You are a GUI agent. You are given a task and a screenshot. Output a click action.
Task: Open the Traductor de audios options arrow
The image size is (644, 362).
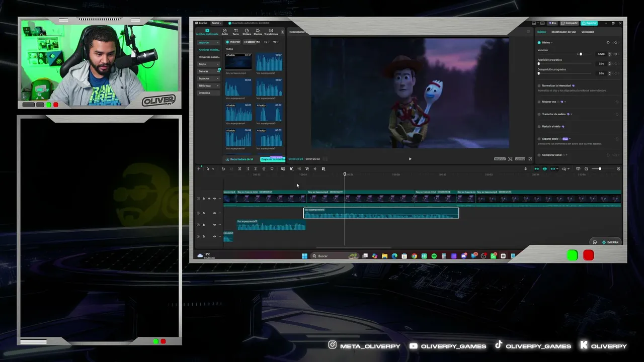(572, 114)
